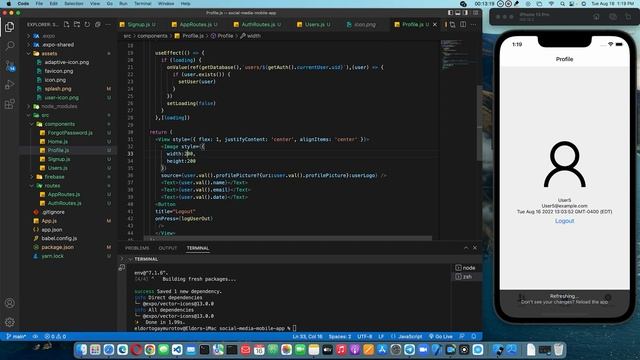
Task: Open the Run and Debug view
Action: click(9, 84)
